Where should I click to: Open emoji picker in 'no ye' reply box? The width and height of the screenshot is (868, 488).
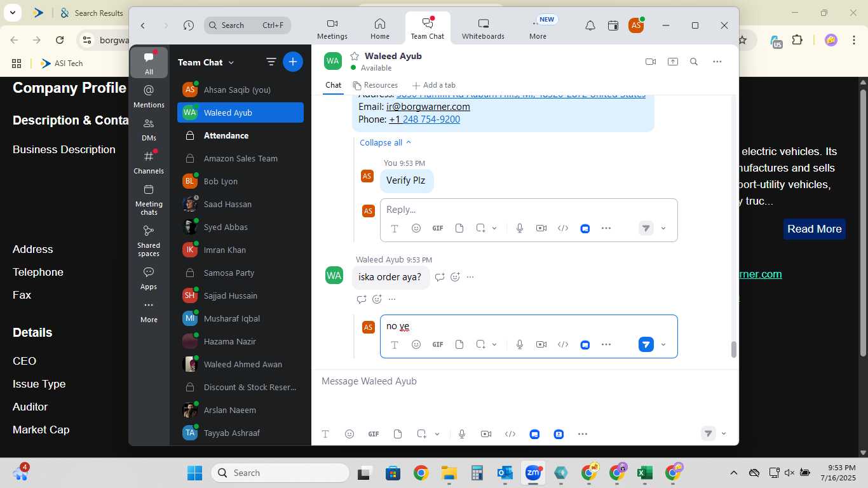coord(416,344)
